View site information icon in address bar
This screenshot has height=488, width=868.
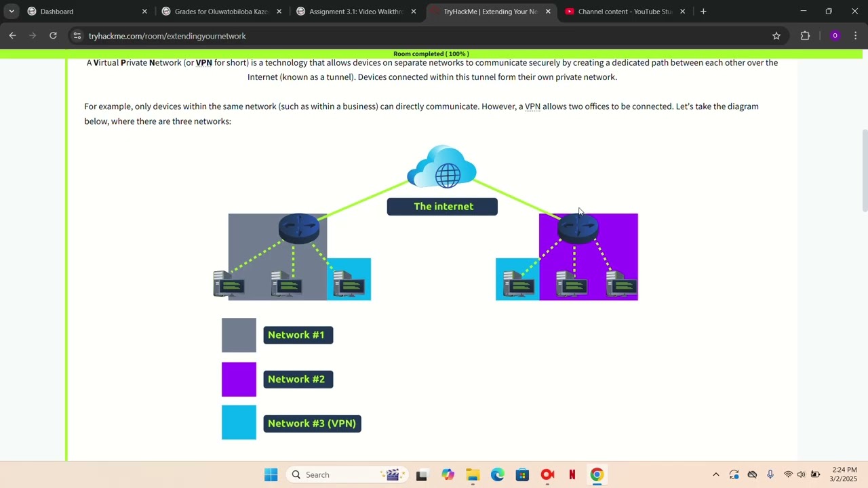pos(77,36)
